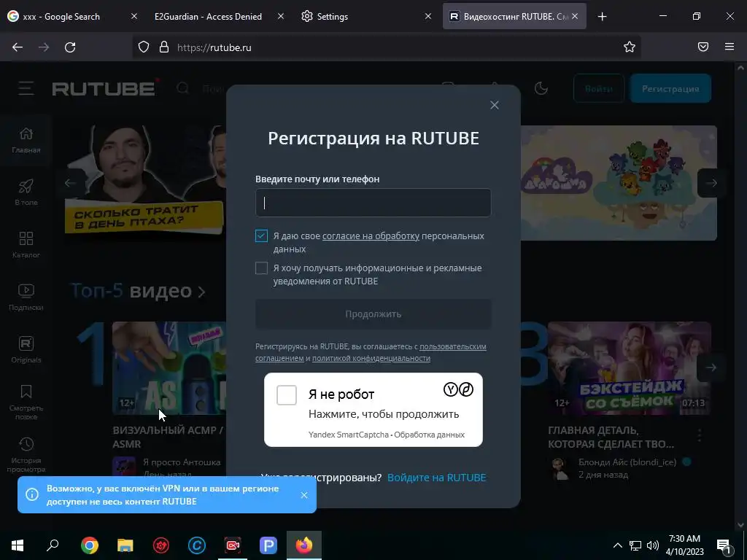Open the ASMR video thumbnail
747x560 pixels.
[169, 367]
